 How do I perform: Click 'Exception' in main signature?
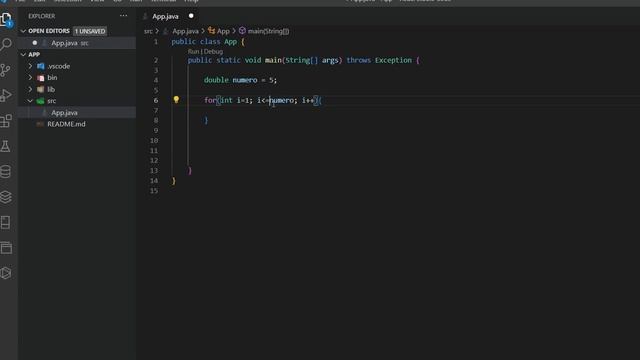(x=393, y=60)
